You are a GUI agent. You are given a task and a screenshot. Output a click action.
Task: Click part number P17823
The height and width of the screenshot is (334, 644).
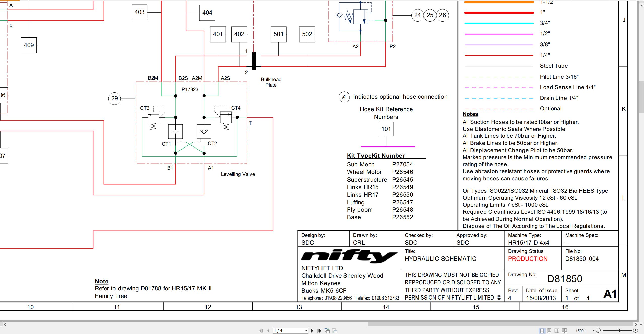190,89
